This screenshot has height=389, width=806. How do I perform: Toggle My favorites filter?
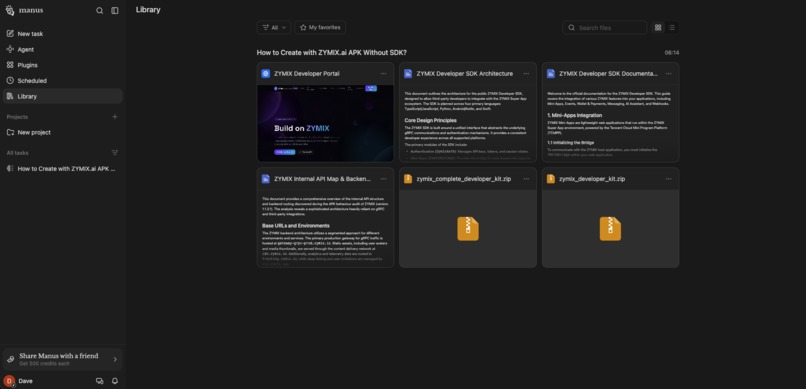(320, 27)
